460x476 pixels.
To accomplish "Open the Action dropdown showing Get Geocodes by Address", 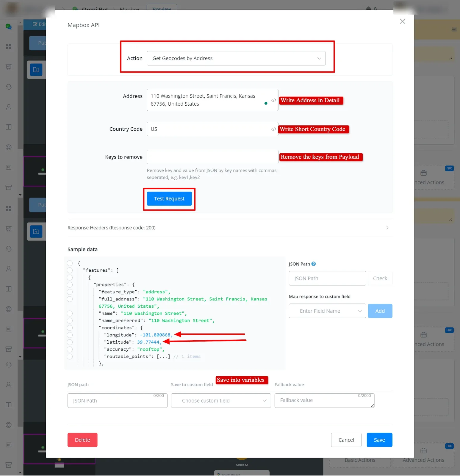I will click(236, 58).
